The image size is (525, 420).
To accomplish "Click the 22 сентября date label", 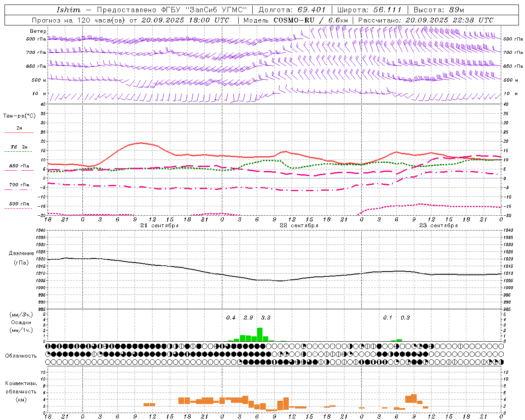I will [x=299, y=226].
